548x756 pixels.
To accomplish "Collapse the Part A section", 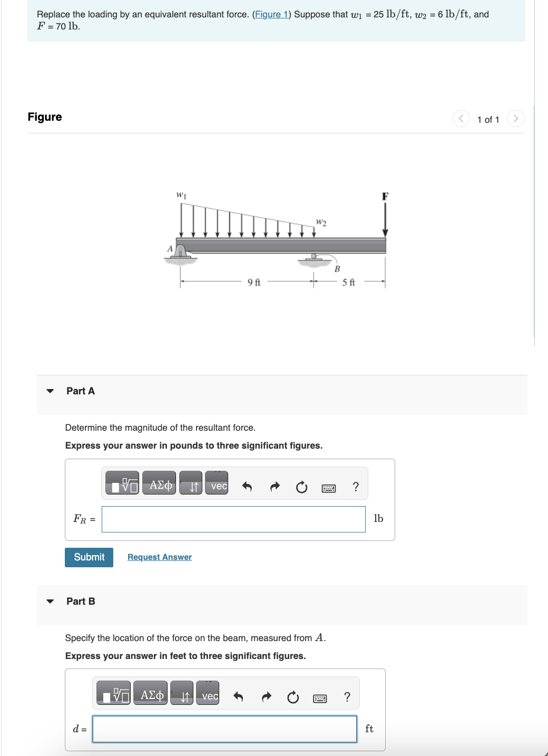I will pyautogui.click(x=50, y=391).
